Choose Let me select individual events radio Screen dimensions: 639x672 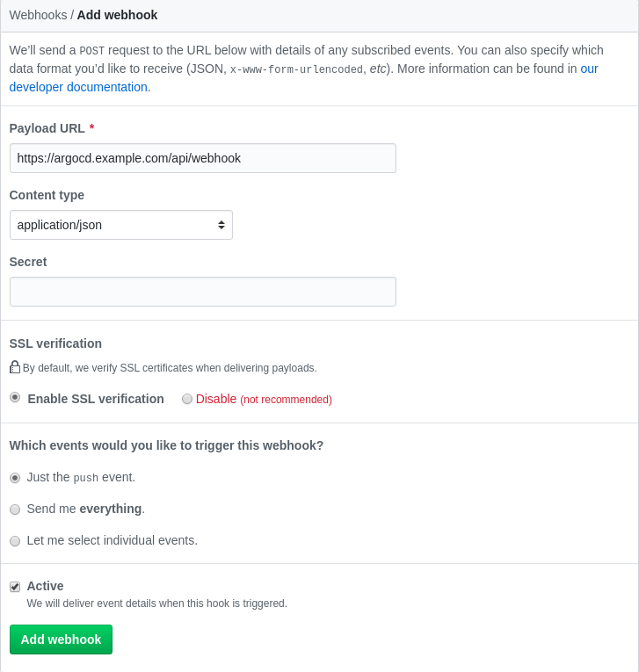[x=15, y=541]
